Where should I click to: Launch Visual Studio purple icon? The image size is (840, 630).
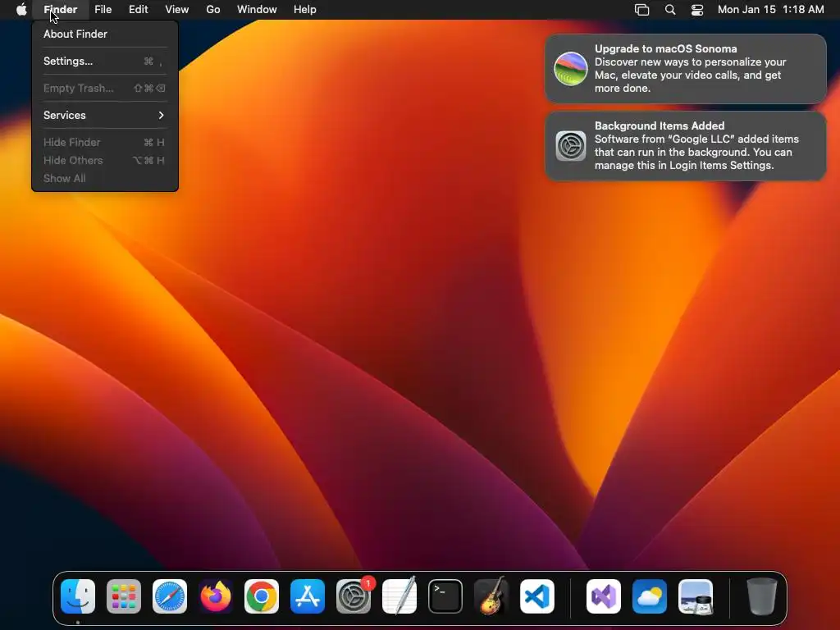click(604, 596)
